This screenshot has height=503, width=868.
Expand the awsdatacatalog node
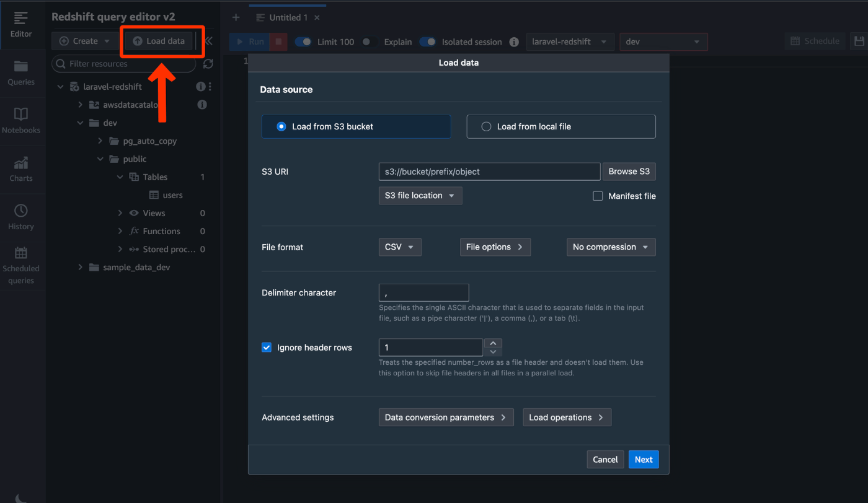click(80, 105)
